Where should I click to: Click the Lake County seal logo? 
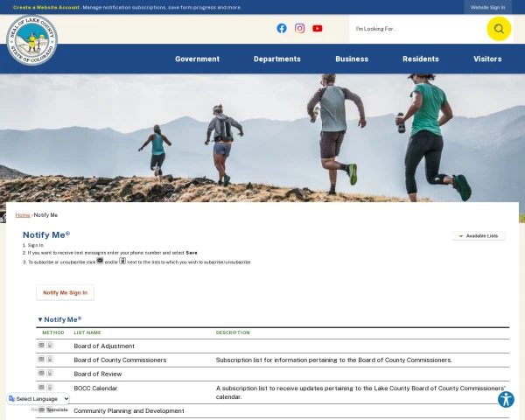(x=31, y=39)
